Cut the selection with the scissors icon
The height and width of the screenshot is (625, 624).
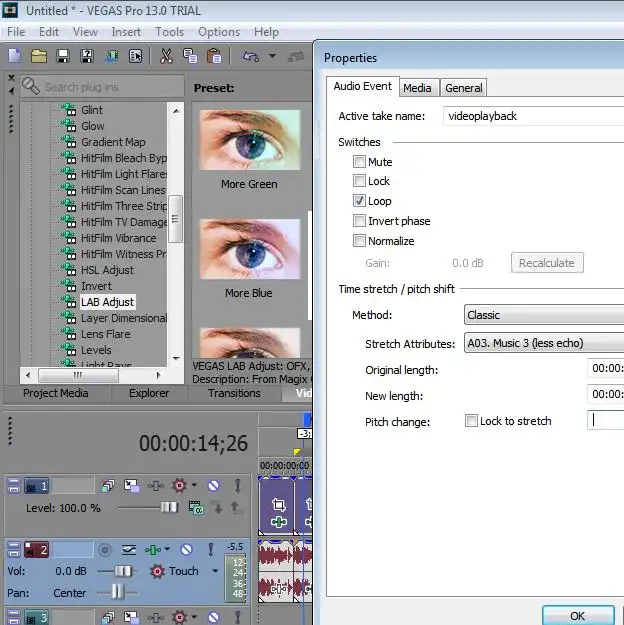pos(166,56)
